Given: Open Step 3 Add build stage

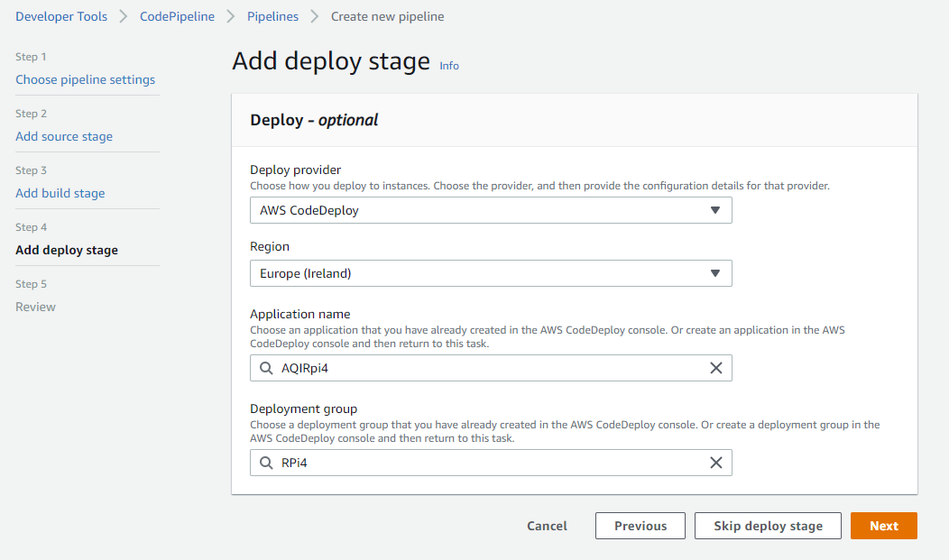Looking at the screenshot, I should pos(60,193).
